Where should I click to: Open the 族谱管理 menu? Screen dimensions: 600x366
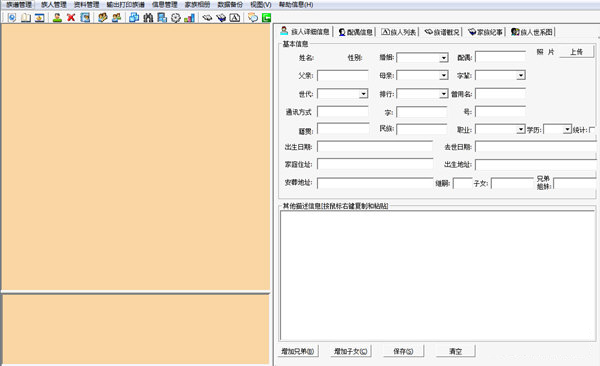19,5
